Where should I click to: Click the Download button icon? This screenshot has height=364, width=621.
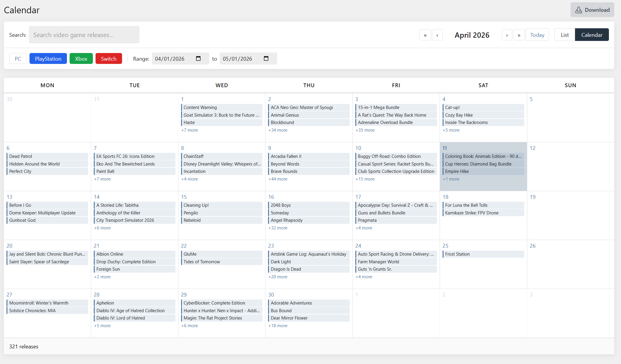pyautogui.click(x=579, y=10)
